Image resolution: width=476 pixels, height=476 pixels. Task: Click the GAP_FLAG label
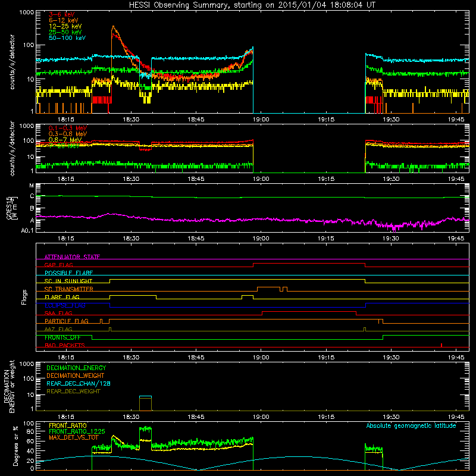pyautogui.click(x=58, y=265)
